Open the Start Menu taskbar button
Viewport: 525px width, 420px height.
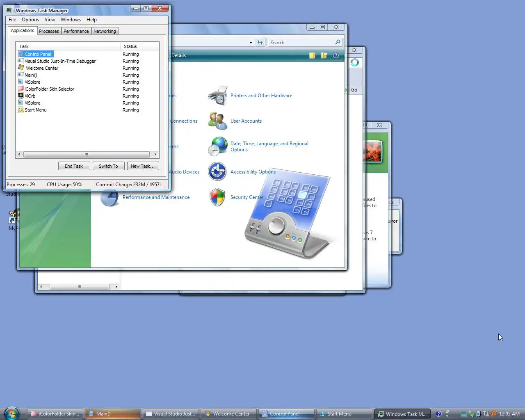344,414
